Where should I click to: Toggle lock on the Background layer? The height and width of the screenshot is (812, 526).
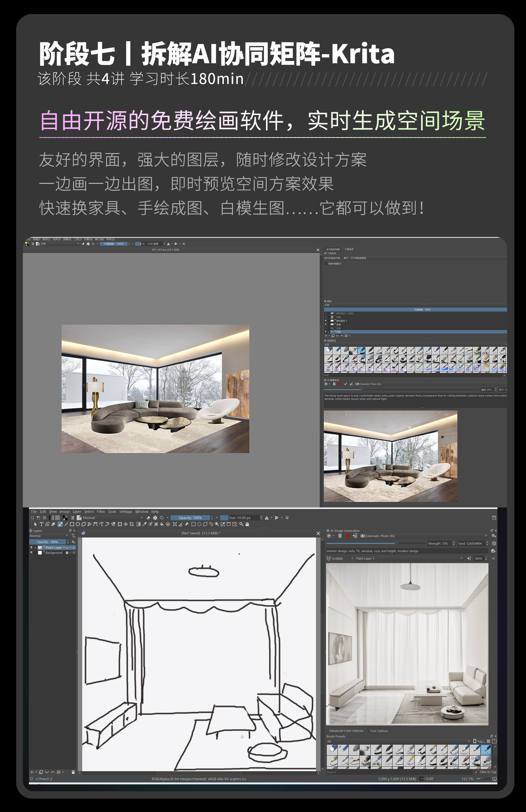point(67,552)
